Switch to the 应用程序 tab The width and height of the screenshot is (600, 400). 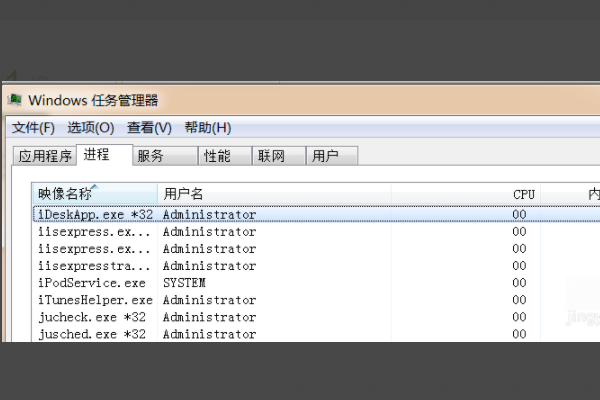[x=45, y=156]
